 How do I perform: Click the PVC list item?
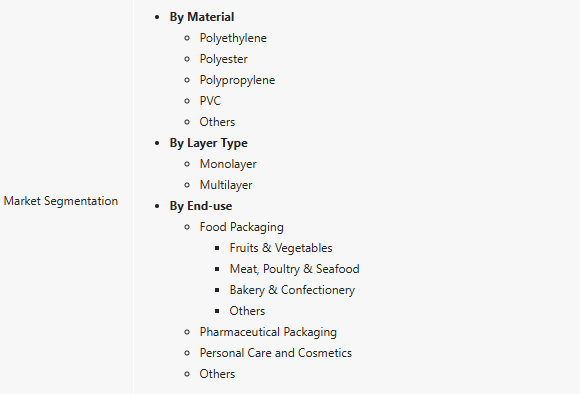click(210, 101)
